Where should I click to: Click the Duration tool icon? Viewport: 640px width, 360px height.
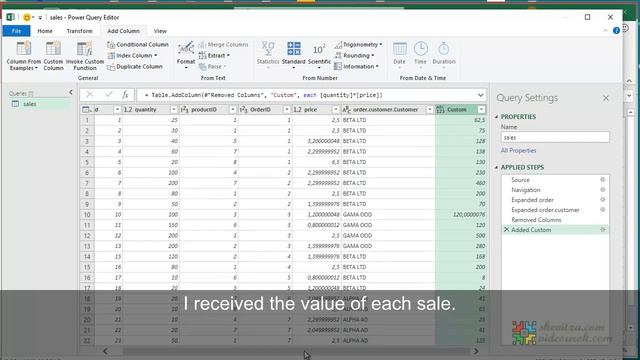(x=444, y=49)
